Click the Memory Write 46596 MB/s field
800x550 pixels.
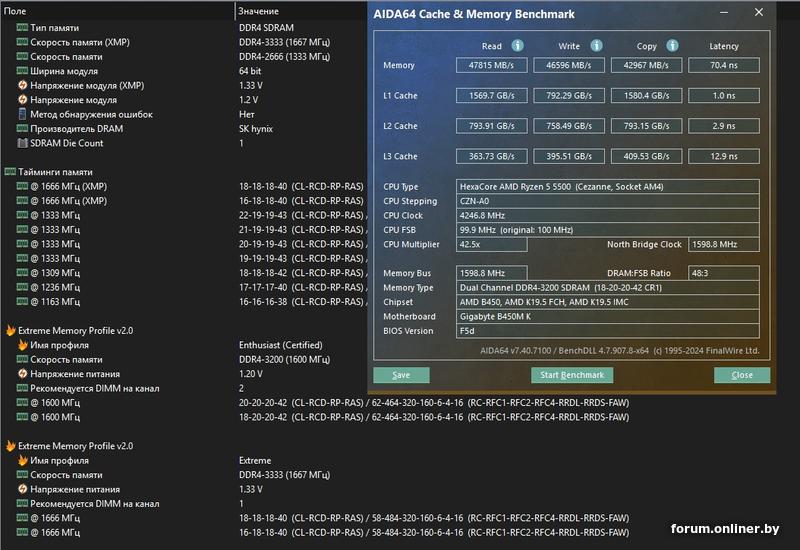pos(569,65)
